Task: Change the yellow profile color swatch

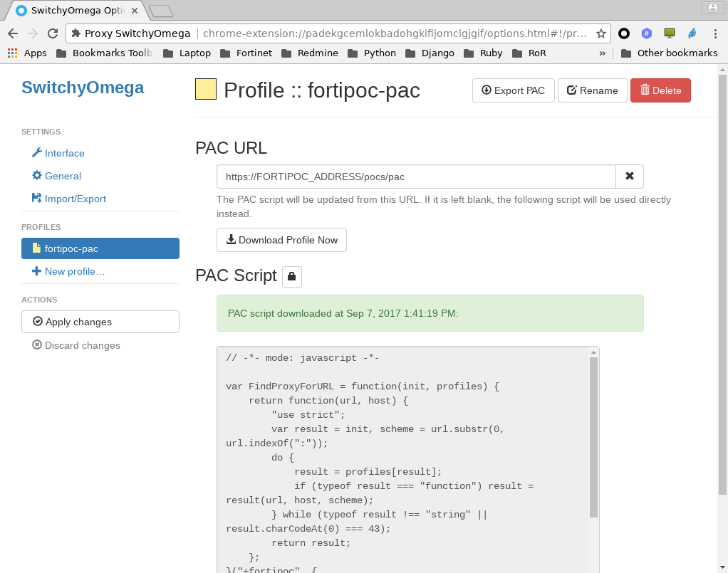Action: [206, 89]
